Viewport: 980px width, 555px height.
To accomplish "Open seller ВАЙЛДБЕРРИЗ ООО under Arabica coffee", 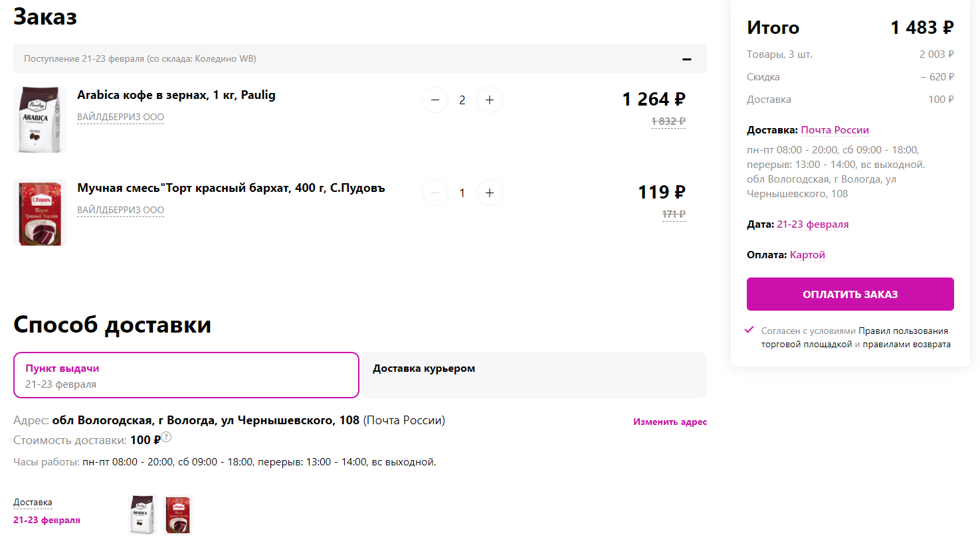I will click(120, 118).
